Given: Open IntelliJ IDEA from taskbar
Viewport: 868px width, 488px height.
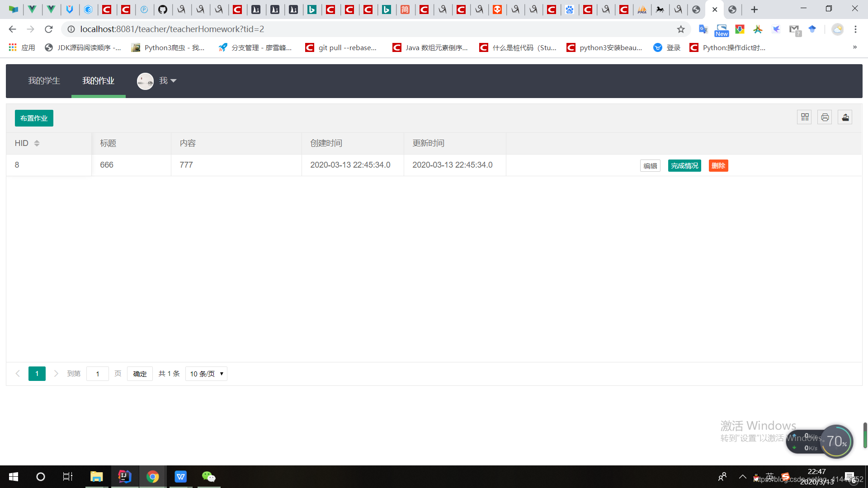Looking at the screenshot, I should (124, 477).
